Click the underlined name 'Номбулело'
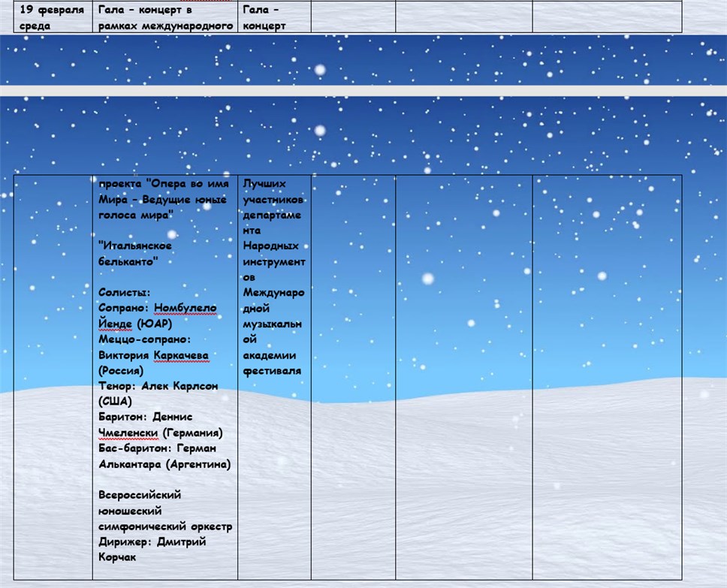 (x=185, y=308)
